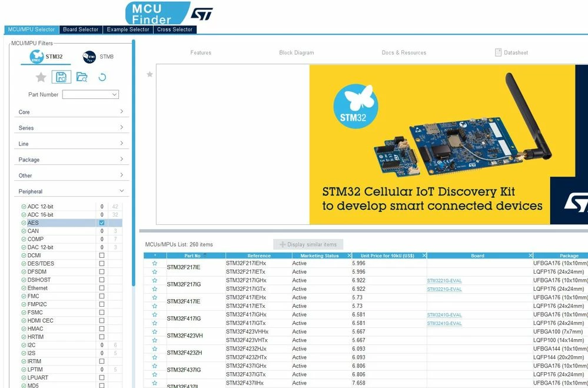
Task: Favorite the STM32F217IETx row star
Action: (154, 271)
